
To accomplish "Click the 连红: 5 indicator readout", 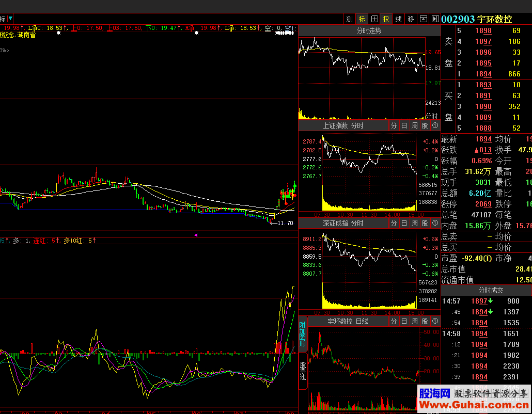I will coord(46,241).
